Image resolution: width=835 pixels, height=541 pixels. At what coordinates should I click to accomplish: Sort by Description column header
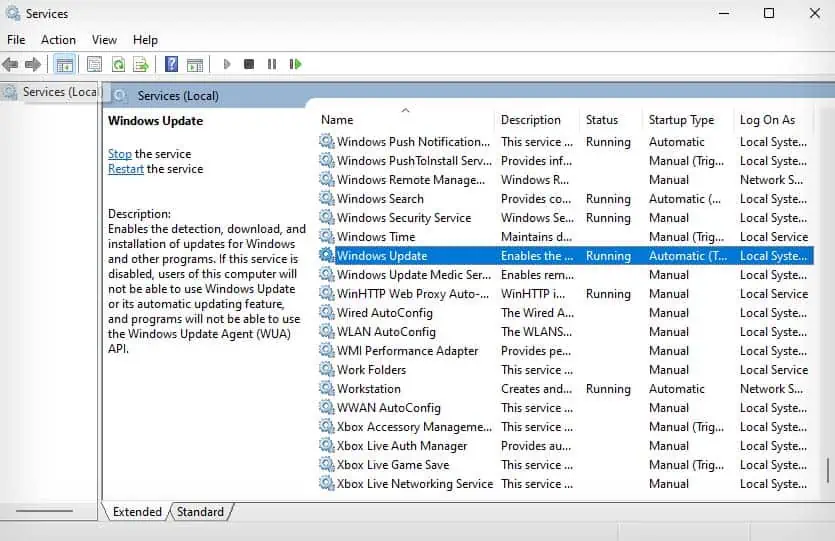coord(537,120)
